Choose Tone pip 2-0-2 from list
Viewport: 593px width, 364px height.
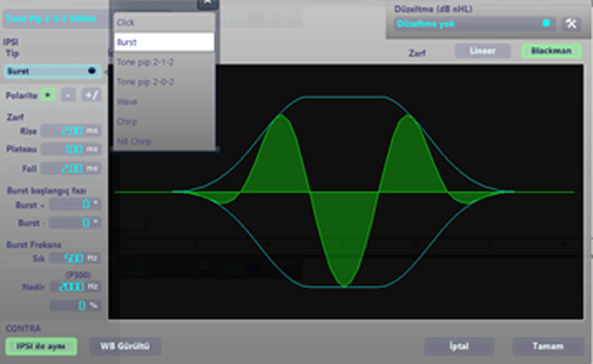(164, 82)
